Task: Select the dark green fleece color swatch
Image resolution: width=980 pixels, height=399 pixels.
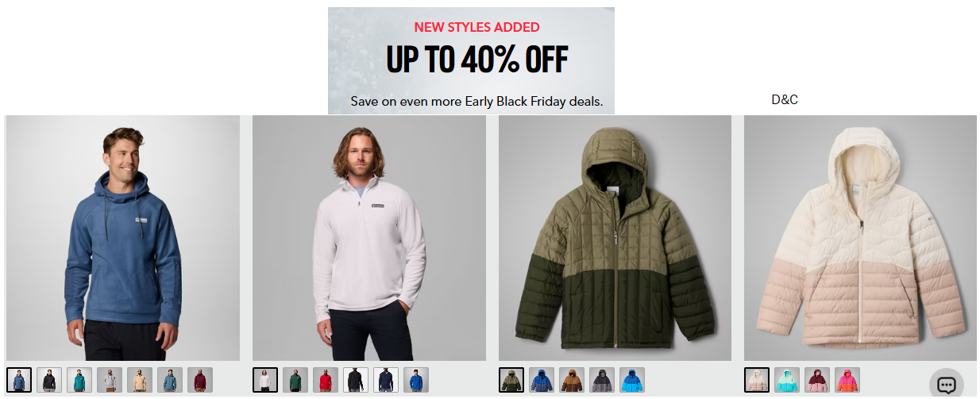Action: coord(295,380)
